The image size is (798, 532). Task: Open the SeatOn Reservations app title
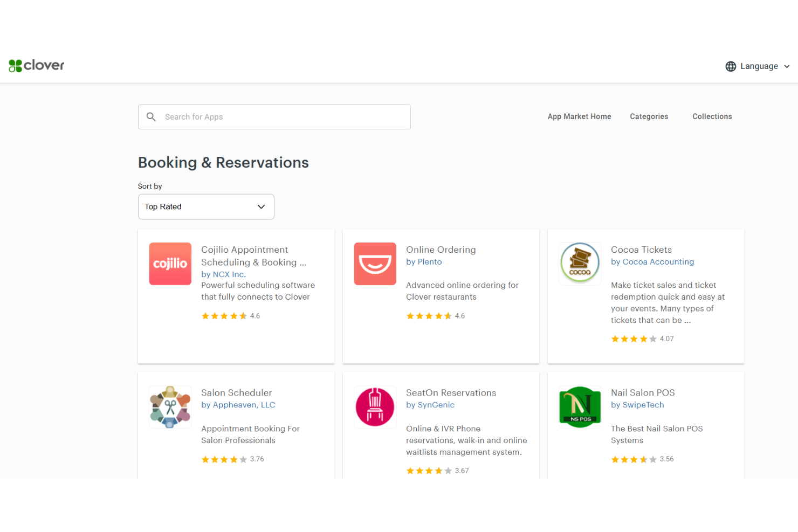click(x=451, y=393)
